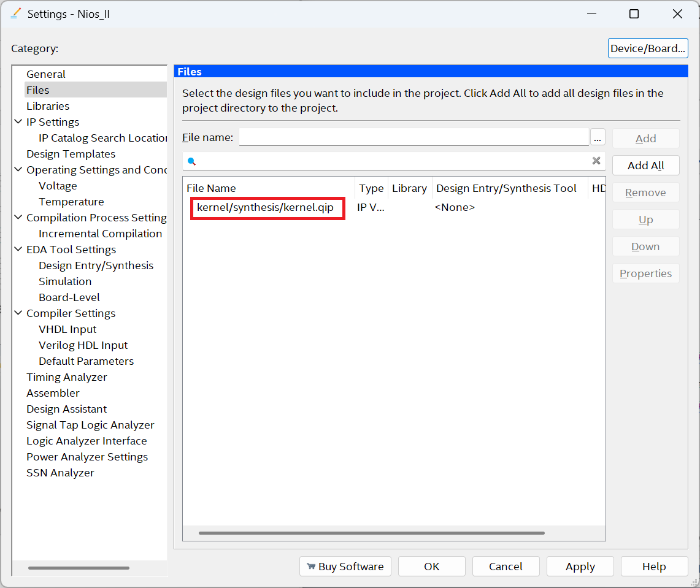Open Design Assistant settings
The height and width of the screenshot is (588, 700).
click(x=66, y=409)
